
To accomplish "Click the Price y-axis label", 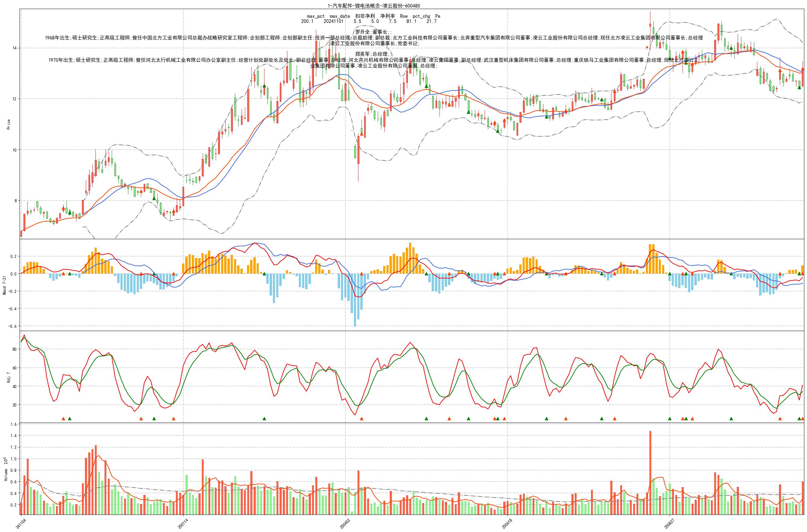I will coord(9,124).
